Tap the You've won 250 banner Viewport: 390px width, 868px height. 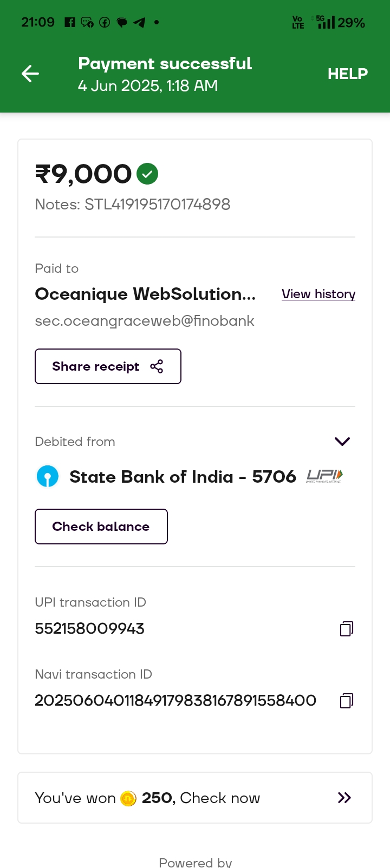click(195, 798)
